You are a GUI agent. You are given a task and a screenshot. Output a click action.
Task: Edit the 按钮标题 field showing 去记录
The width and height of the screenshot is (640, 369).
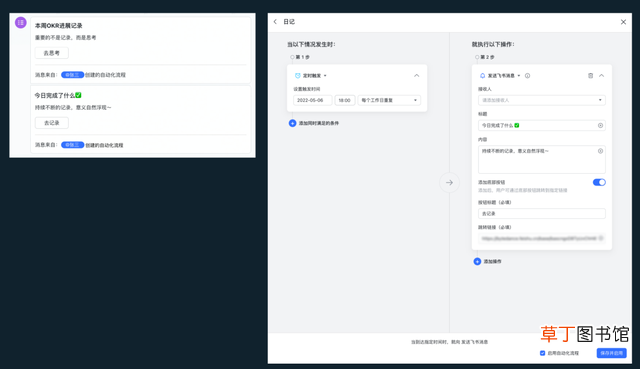point(542,213)
